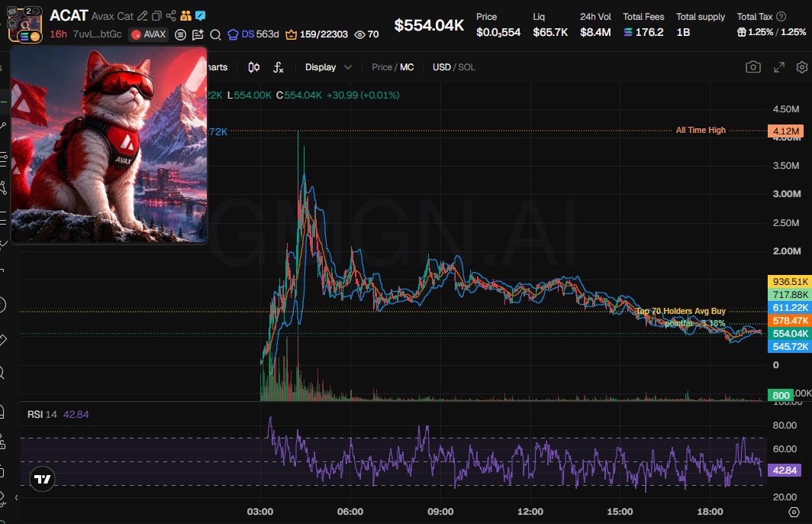Open the sparkle note icon next to AVAX
This screenshot has height=524, width=812.
pyautogui.click(x=198, y=34)
